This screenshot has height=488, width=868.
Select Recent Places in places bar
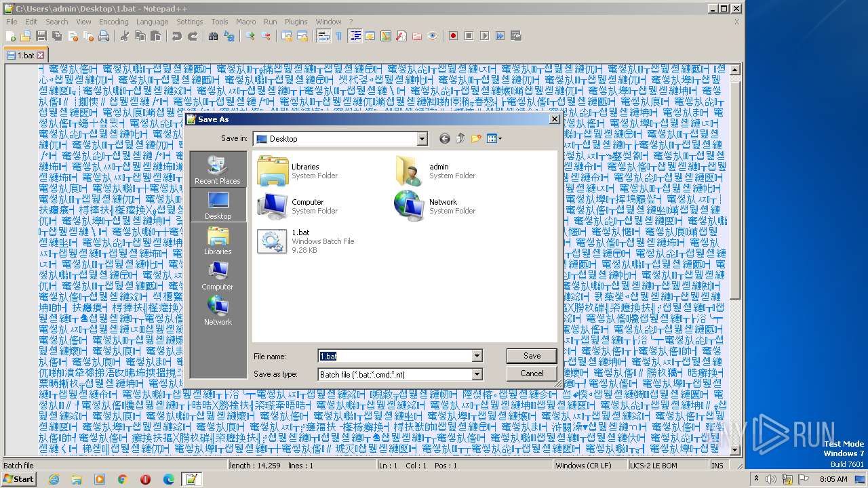pos(218,169)
